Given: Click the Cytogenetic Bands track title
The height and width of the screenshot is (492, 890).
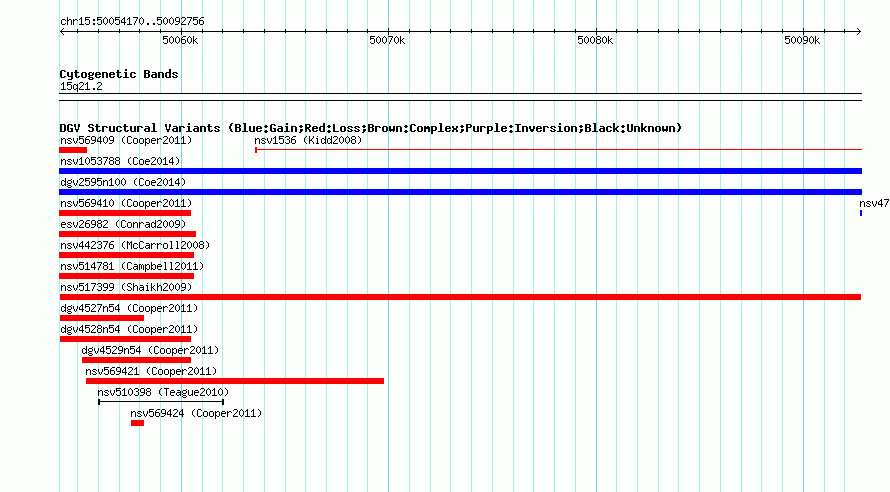Looking at the screenshot, I should (x=119, y=74).
